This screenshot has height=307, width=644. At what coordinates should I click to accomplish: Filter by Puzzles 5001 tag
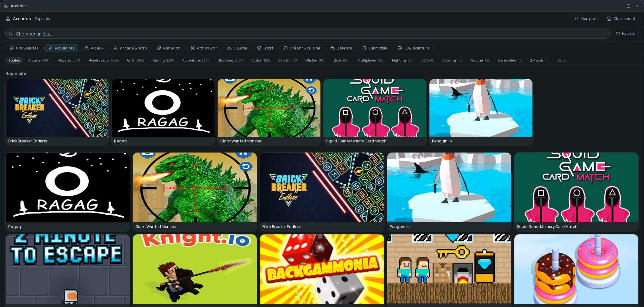pyautogui.click(x=69, y=60)
